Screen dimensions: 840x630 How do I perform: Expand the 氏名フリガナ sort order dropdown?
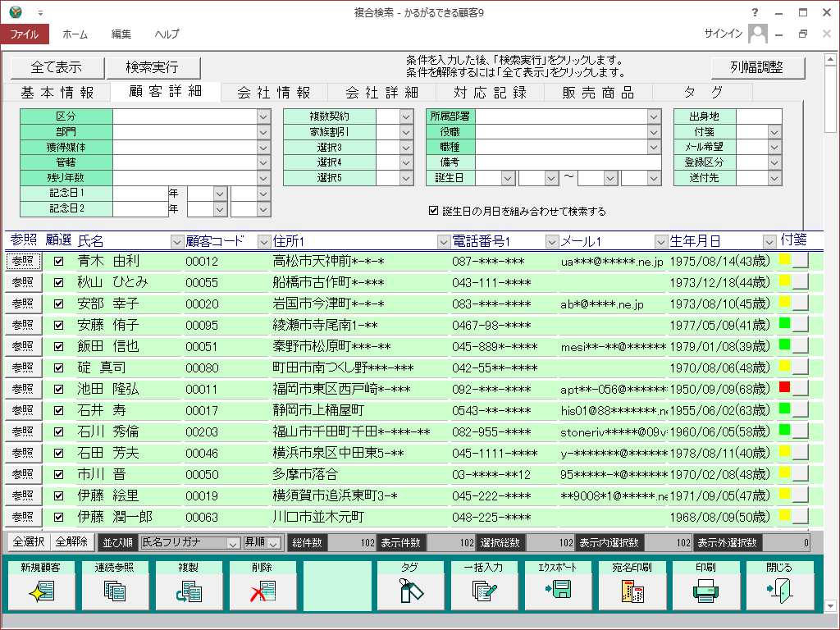[232, 543]
